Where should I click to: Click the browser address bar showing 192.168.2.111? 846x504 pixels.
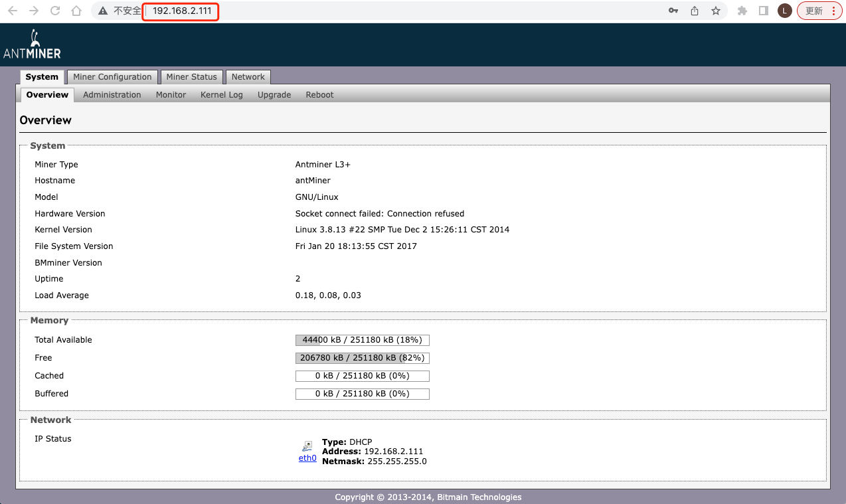tap(180, 11)
